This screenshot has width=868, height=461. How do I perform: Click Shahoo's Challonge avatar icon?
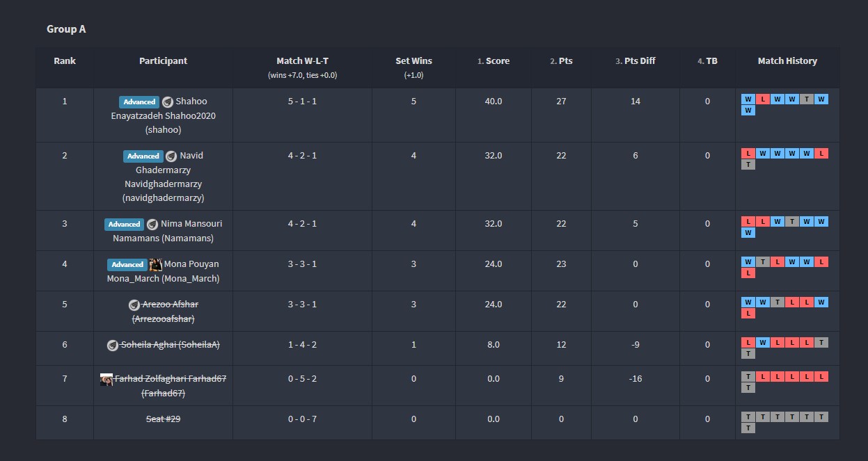(x=168, y=102)
